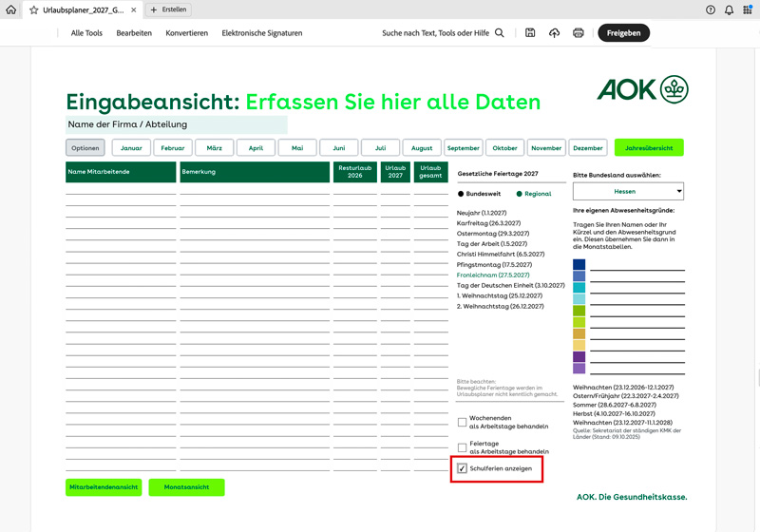This screenshot has width=760, height=532.
Task: Enable Wochenenden als Arbeitstage behandeln
Action: pos(463,422)
